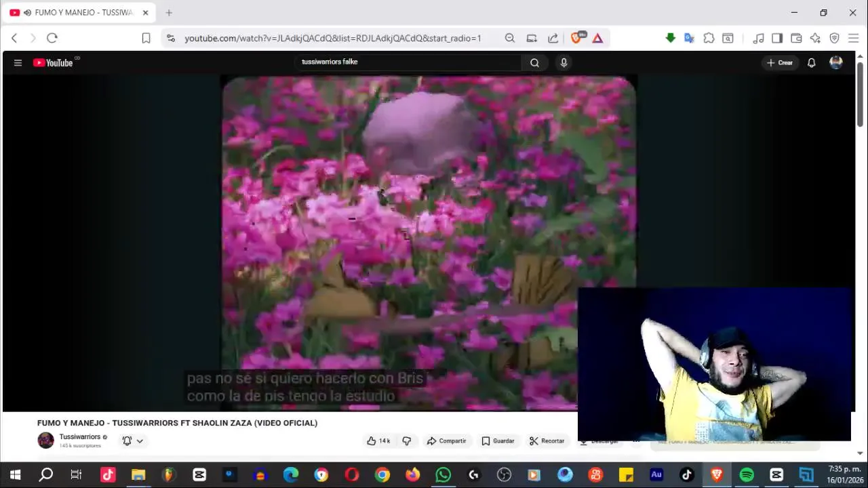Click the page vertical scrollbar thumb

(x=861, y=94)
